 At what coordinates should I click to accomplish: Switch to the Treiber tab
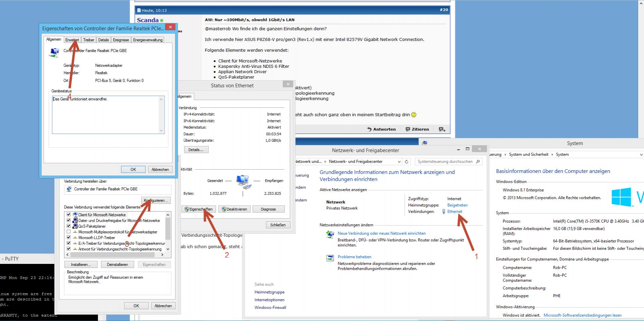click(89, 40)
